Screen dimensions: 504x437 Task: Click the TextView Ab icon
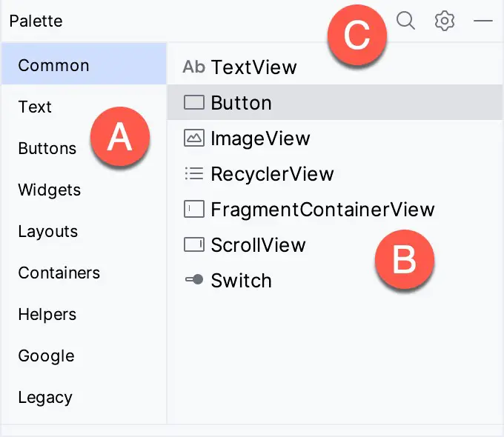click(x=194, y=67)
